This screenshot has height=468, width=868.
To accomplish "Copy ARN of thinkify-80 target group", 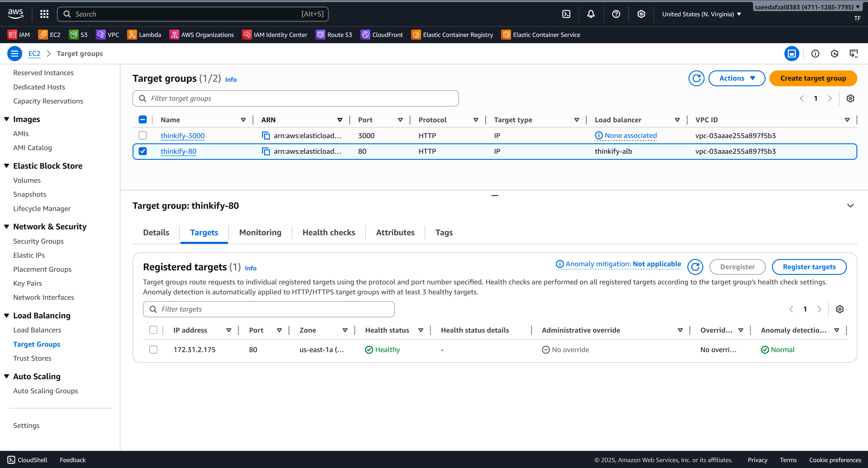I will coord(266,151).
